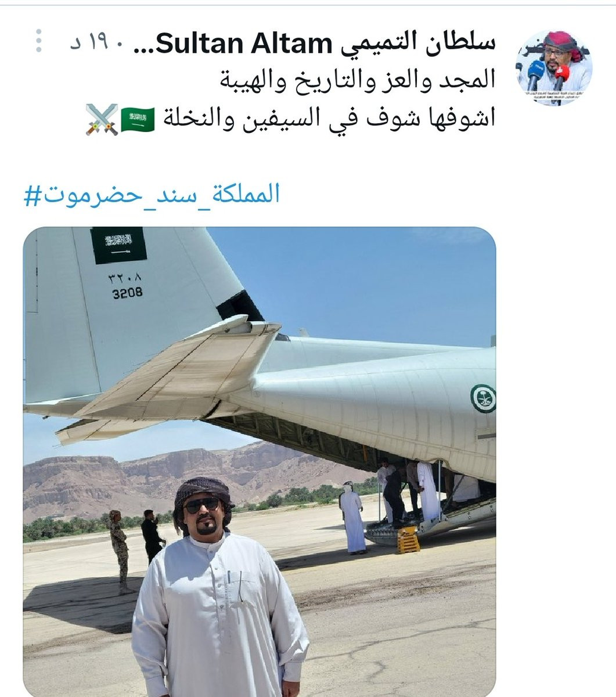The width and height of the screenshot is (616, 697).
Task: Open the three-dot more options menu
Action: click(38, 41)
